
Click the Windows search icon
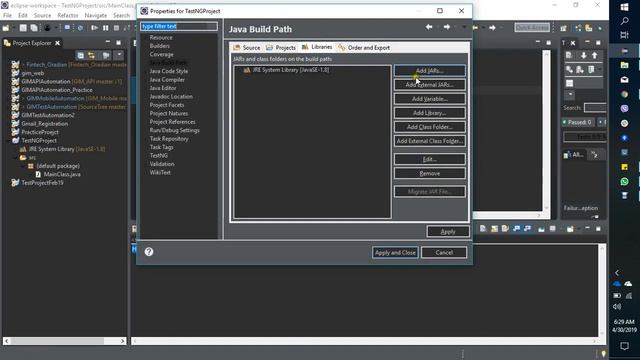click(x=624, y=21)
